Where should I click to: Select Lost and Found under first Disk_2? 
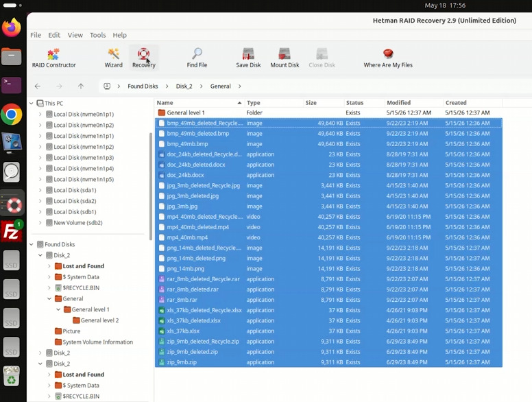83,266
